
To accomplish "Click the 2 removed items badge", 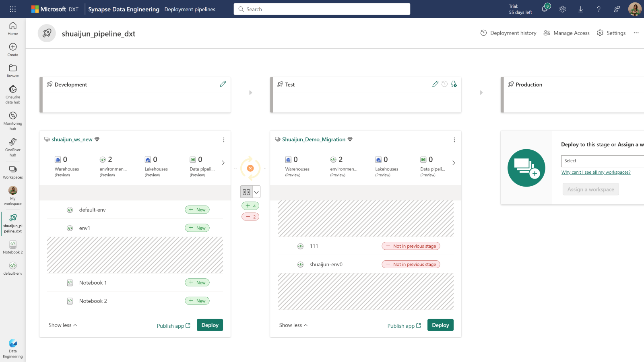I will [x=250, y=217].
